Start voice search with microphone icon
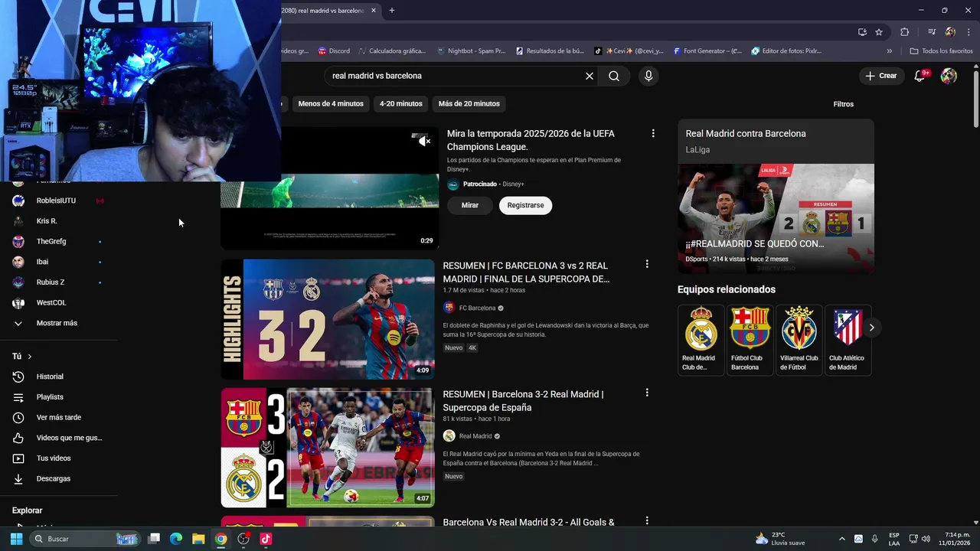The width and height of the screenshot is (980, 551). (x=648, y=76)
